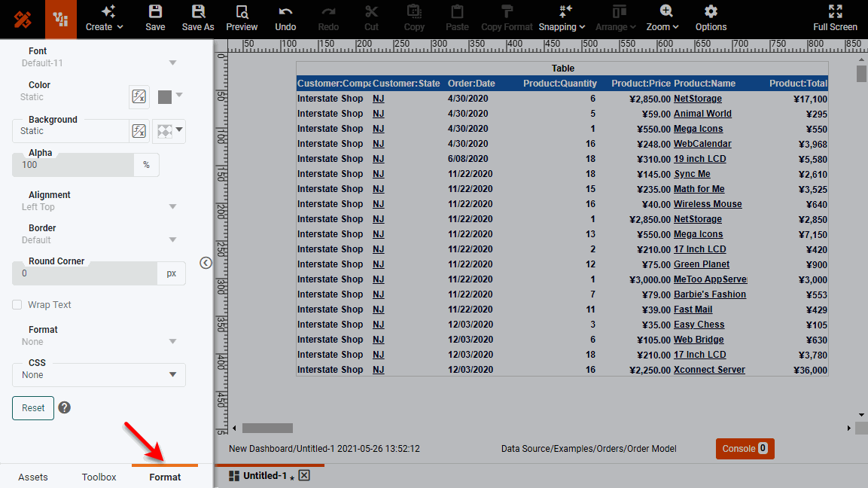
Task: Open the Alignment dropdown
Action: click(173, 206)
